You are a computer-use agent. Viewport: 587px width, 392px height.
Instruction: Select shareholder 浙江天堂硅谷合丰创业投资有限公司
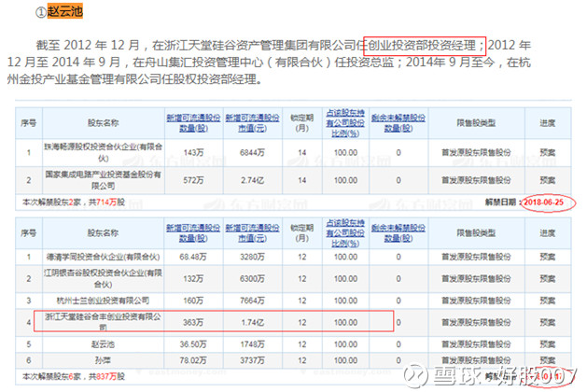[x=104, y=322]
